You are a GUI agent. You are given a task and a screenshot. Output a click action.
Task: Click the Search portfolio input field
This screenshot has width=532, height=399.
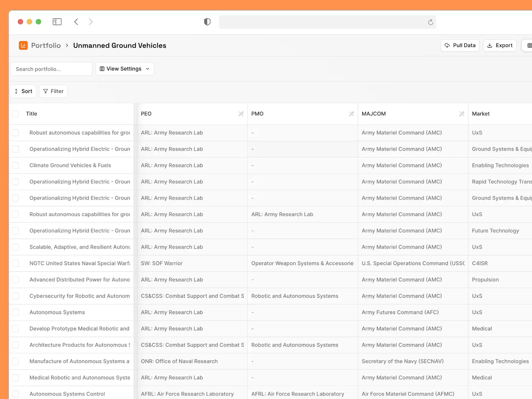tap(51, 69)
